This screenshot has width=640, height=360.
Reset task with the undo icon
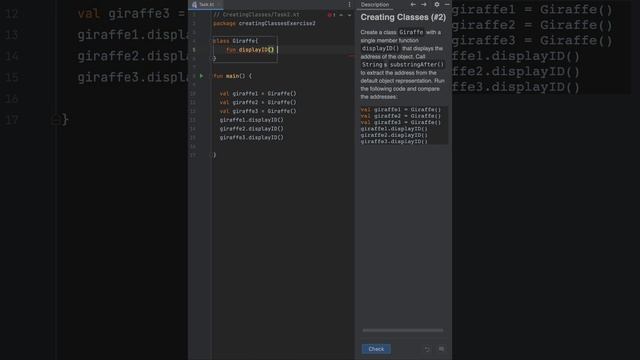427,349
